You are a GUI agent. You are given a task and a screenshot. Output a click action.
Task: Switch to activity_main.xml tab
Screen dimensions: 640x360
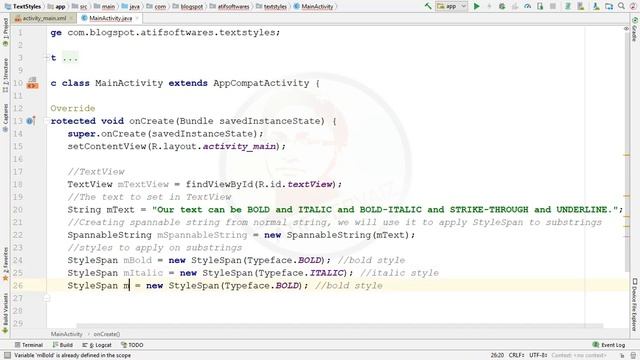(44, 18)
